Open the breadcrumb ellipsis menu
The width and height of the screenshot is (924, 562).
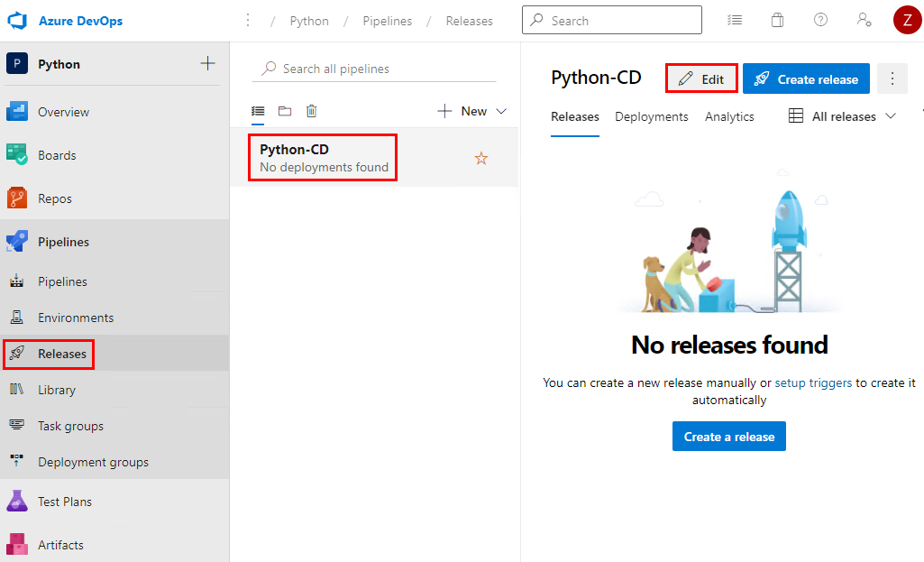tap(248, 21)
